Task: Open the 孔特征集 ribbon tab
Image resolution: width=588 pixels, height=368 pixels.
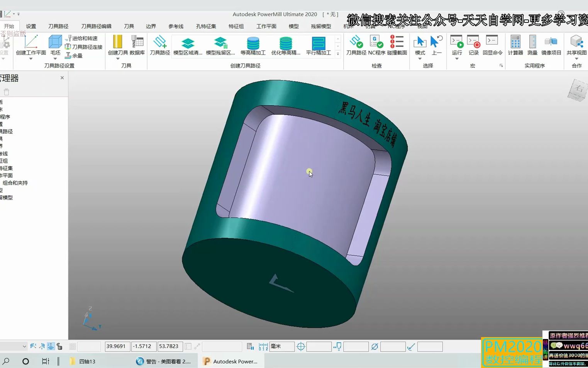Action: point(206,26)
